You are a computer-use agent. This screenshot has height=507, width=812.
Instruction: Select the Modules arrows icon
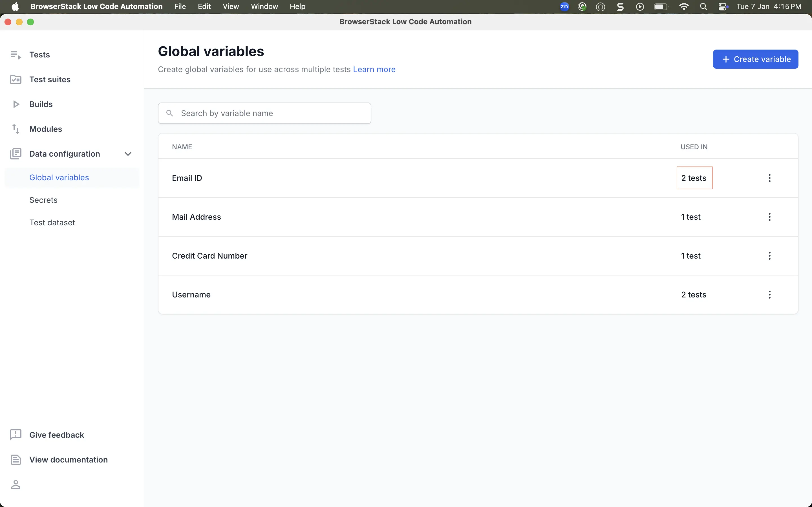point(16,129)
